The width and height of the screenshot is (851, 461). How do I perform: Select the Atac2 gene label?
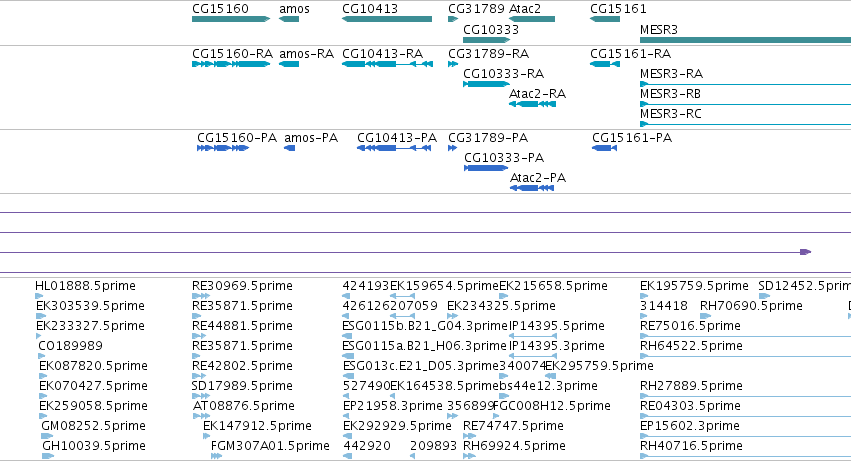[x=525, y=9]
